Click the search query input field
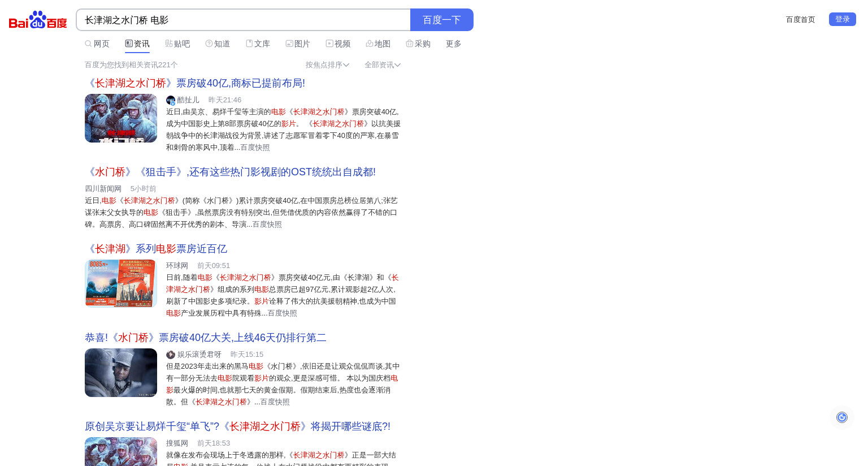 243,20
